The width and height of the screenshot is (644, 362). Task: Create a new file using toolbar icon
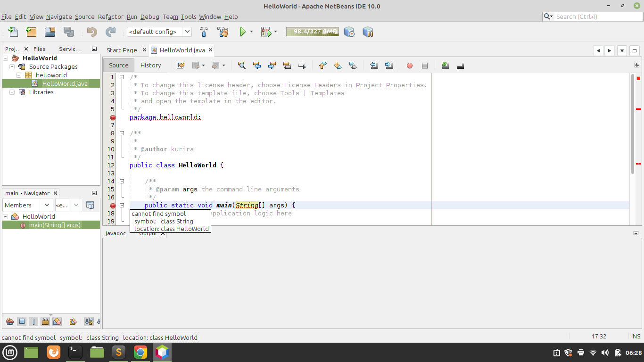(13, 32)
